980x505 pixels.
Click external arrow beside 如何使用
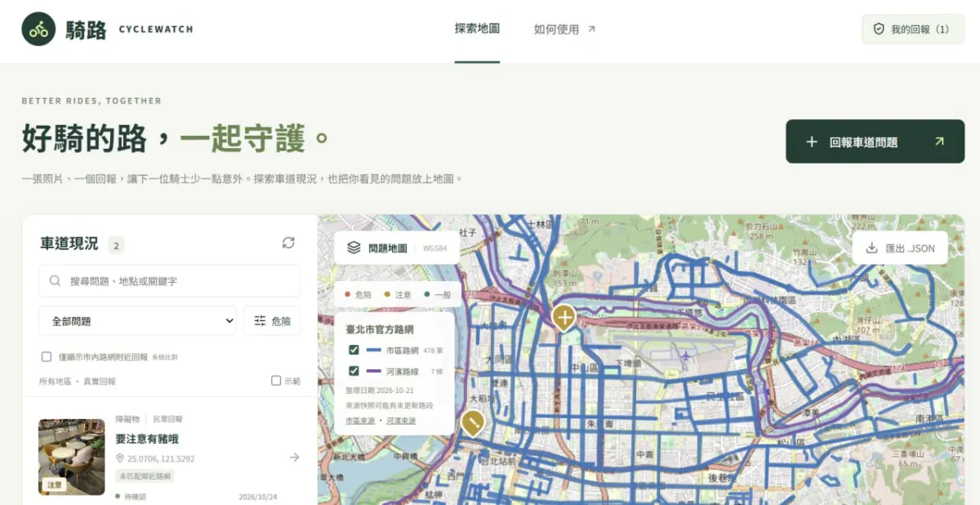(x=592, y=29)
